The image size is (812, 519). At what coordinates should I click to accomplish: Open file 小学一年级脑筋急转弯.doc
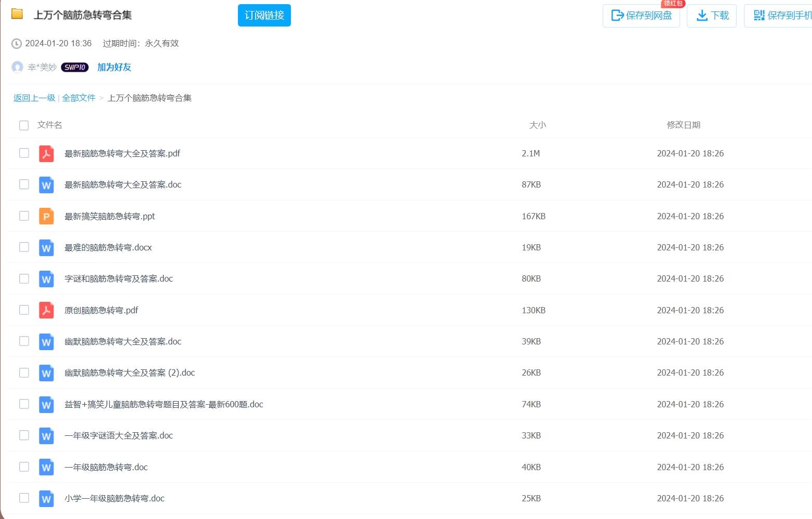coord(114,498)
